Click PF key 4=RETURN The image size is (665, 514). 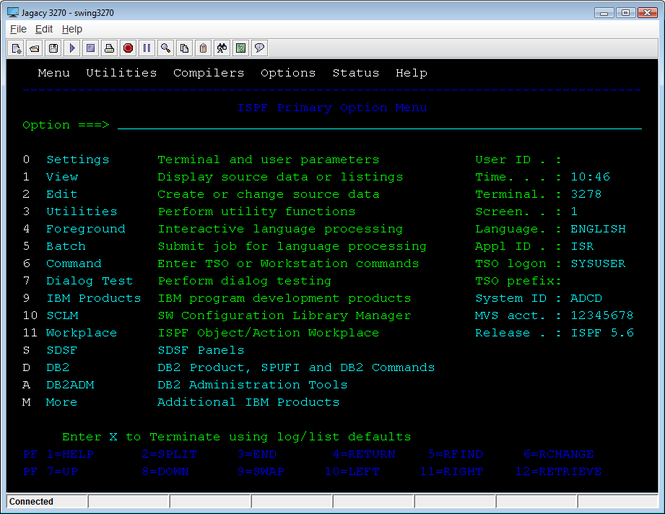pos(364,454)
